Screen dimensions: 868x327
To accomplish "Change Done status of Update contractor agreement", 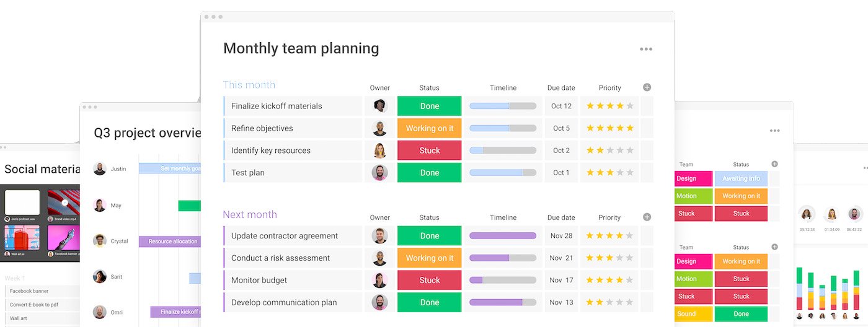I will [429, 235].
